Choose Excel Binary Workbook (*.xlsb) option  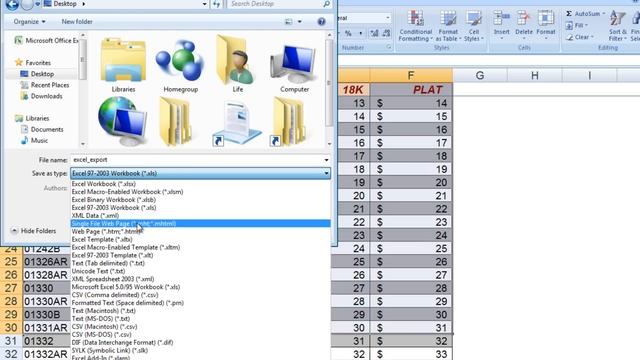point(200,200)
